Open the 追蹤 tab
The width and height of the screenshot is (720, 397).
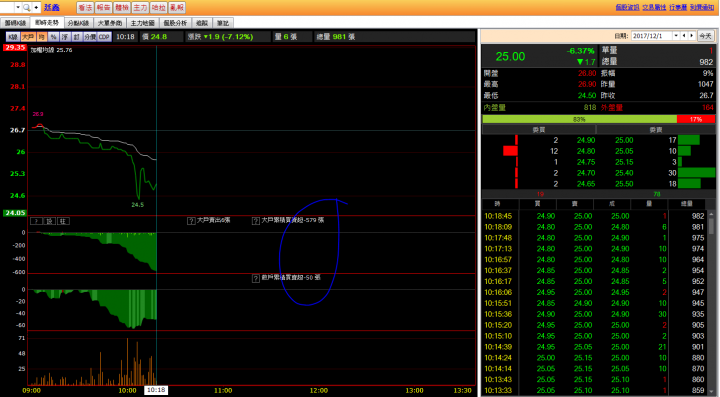(x=202, y=23)
